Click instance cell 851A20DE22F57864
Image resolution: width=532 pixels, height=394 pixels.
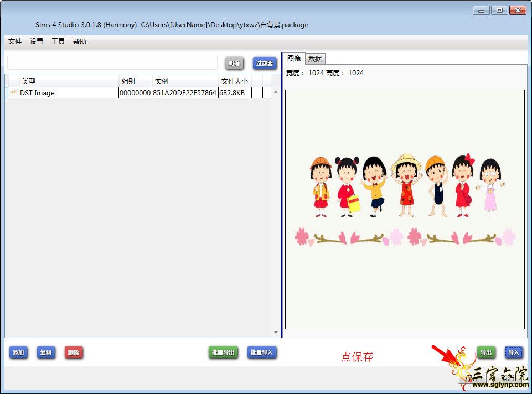click(x=184, y=93)
